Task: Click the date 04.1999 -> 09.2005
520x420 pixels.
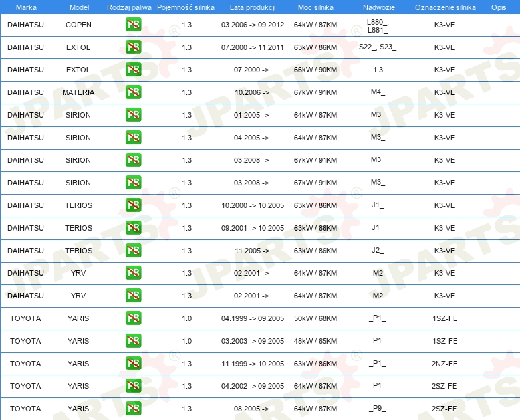Action: pyautogui.click(x=253, y=318)
